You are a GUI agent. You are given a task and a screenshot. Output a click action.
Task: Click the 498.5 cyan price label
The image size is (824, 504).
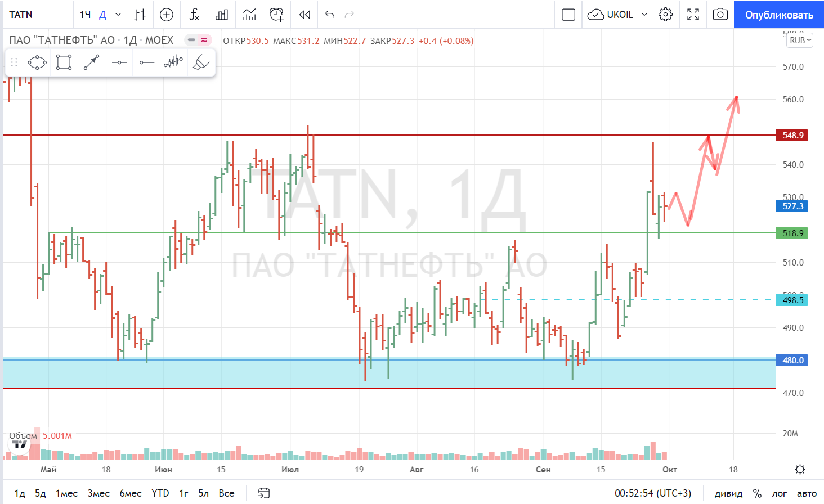[792, 300]
